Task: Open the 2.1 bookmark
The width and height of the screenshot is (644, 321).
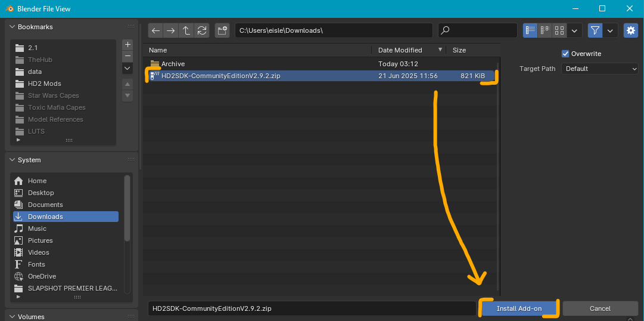Action: pyautogui.click(x=64, y=48)
